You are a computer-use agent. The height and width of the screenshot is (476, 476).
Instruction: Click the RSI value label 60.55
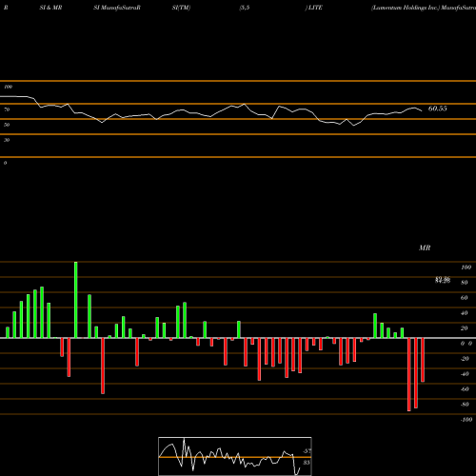[437, 109]
